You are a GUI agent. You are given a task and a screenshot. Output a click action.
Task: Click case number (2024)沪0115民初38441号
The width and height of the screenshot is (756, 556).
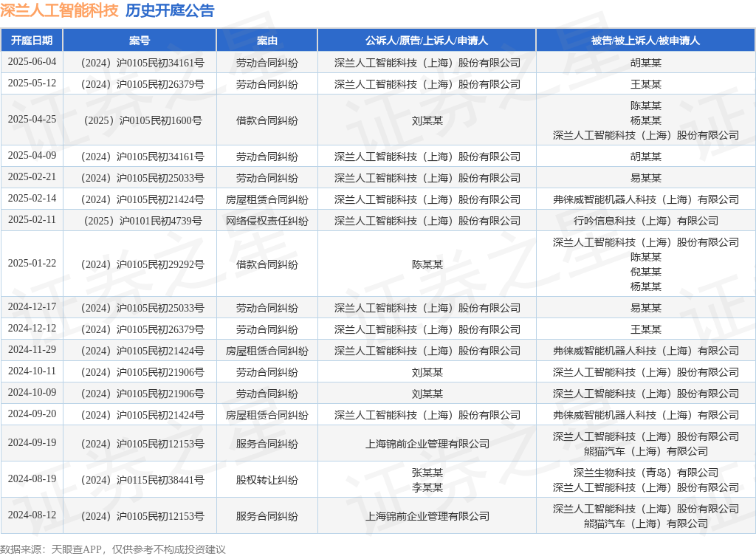pos(140,480)
